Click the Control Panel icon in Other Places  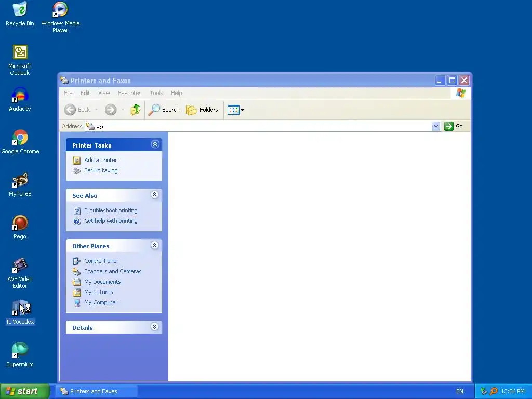point(77,261)
